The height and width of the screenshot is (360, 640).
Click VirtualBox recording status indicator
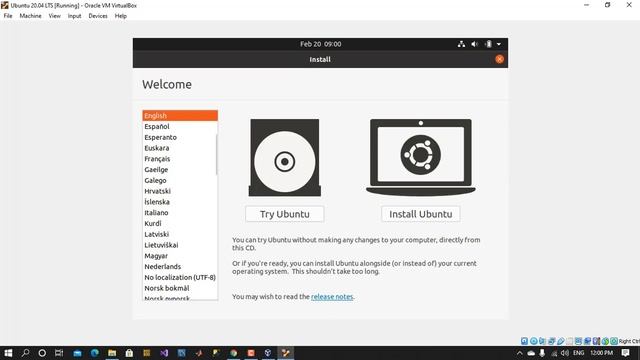pos(587,341)
